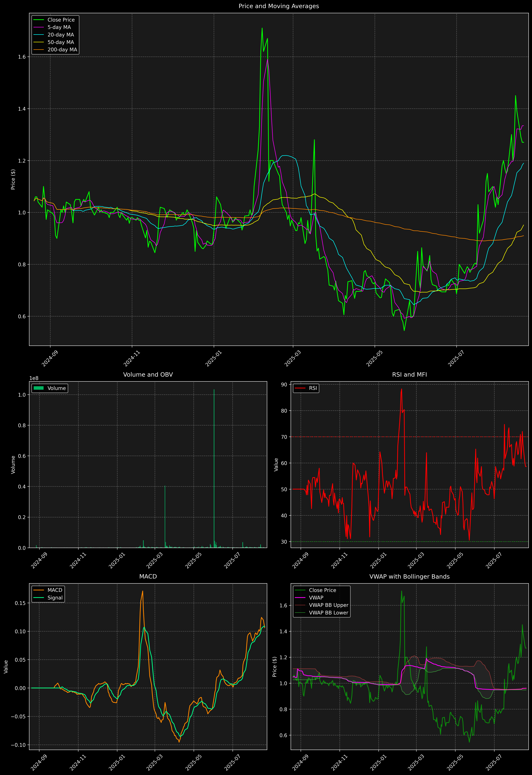Click the 20-day MA cyan legend line
The width and height of the screenshot is (532, 775).
pos(39,35)
